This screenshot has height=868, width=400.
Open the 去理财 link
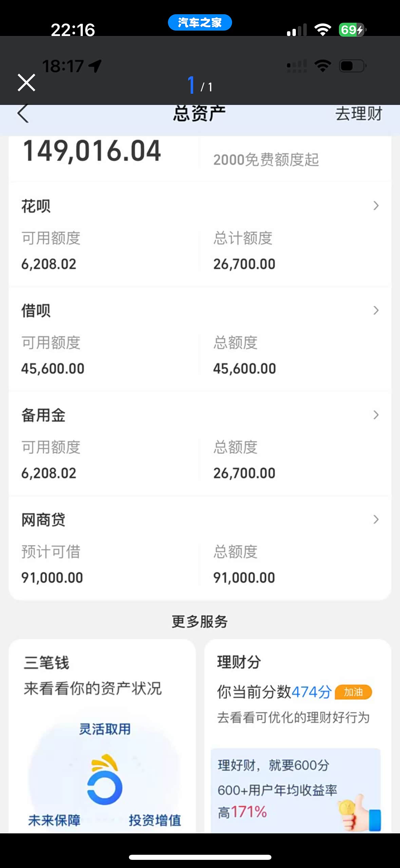click(359, 113)
